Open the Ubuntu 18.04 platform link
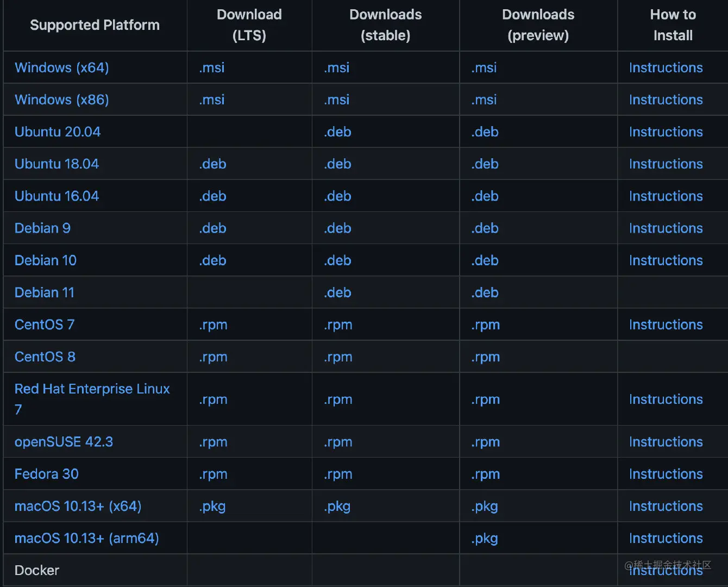Viewport: 728px width, 587px height. [x=57, y=164]
